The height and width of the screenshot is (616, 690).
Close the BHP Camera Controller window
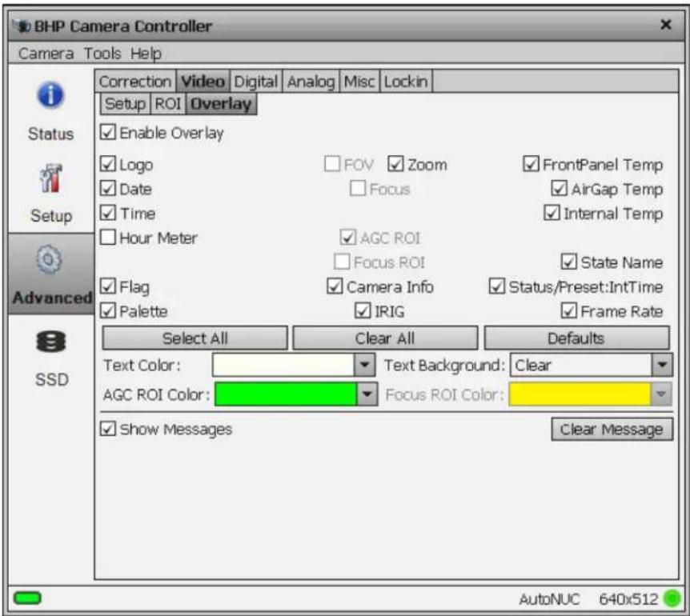click(666, 25)
